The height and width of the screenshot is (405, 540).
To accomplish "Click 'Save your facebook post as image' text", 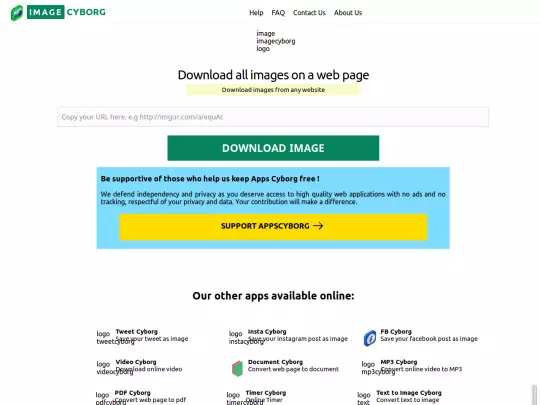I will click(x=429, y=339).
